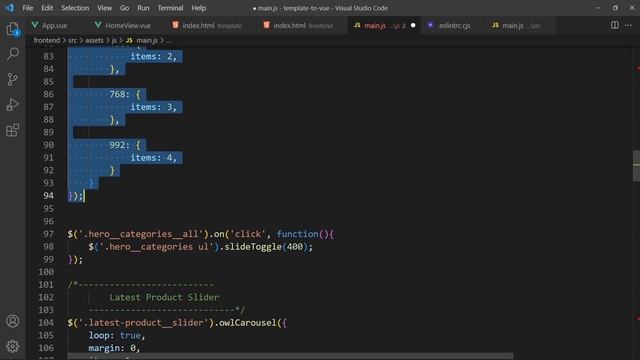Click closing '});' on line 99
Screen dimensions: 640x360
tap(75, 259)
